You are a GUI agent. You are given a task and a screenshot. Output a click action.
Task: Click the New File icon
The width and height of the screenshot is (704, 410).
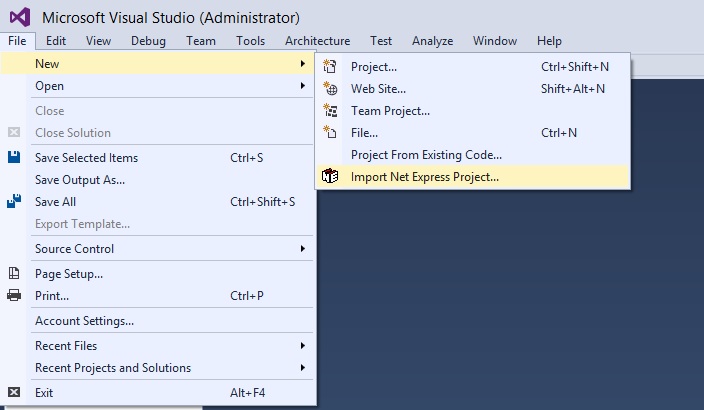[330, 132]
